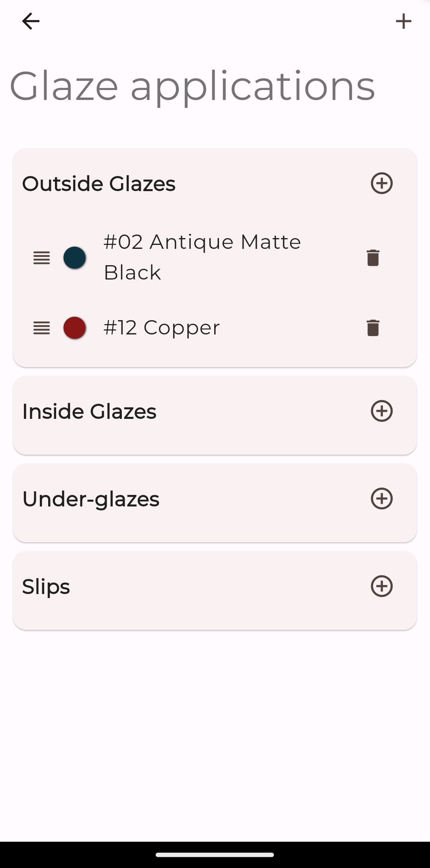Image resolution: width=430 pixels, height=868 pixels.
Task: Tap the plus icon in top bar
Action: (x=403, y=21)
